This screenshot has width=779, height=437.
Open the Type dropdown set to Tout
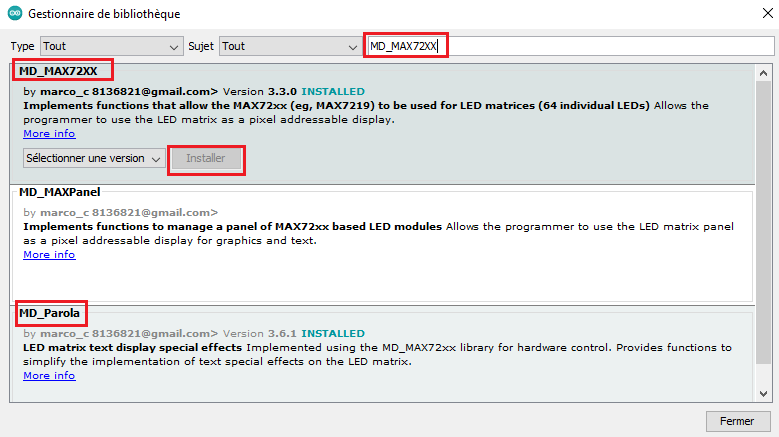point(112,46)
